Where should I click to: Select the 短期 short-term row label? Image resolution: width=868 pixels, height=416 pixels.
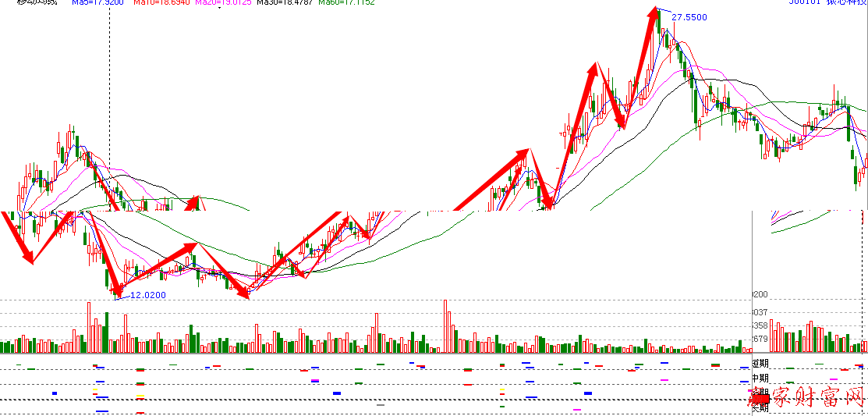pos(760,364)
